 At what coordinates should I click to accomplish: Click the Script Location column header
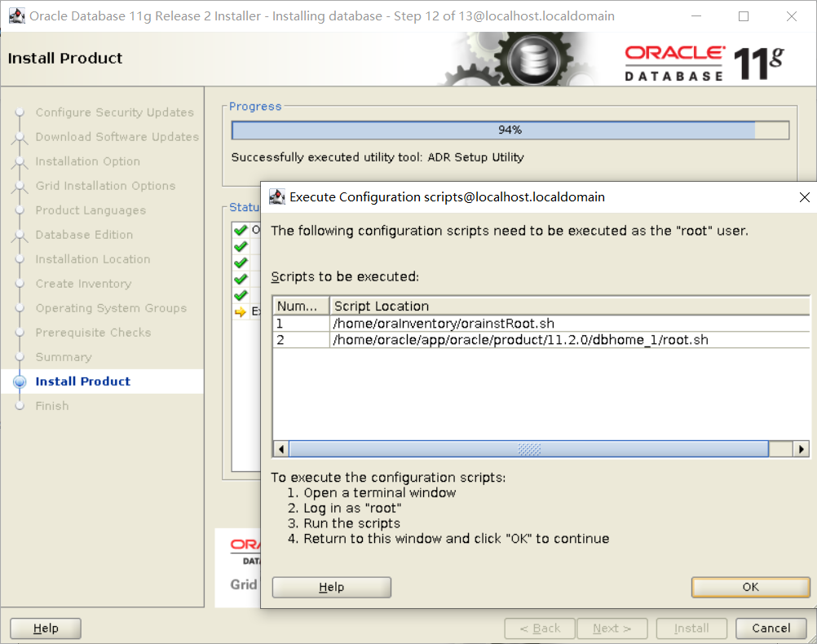(x=570, y=306)
